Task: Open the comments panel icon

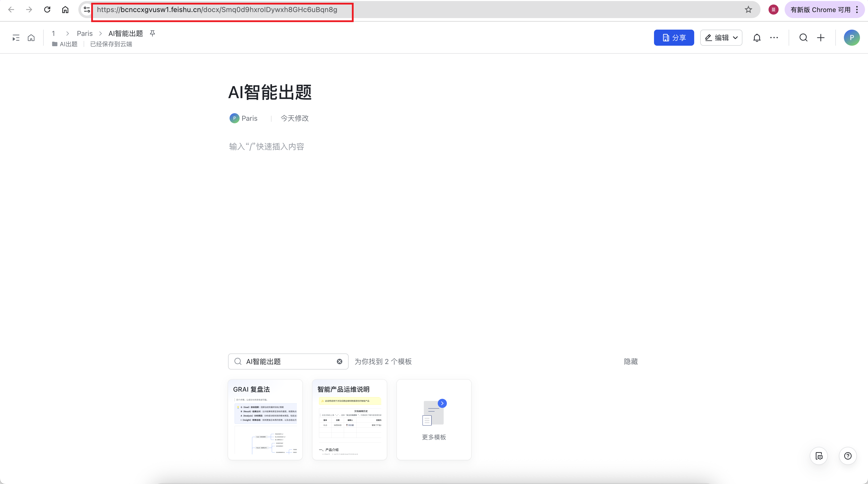Action: pyautogui.click(x=819, y=456)
